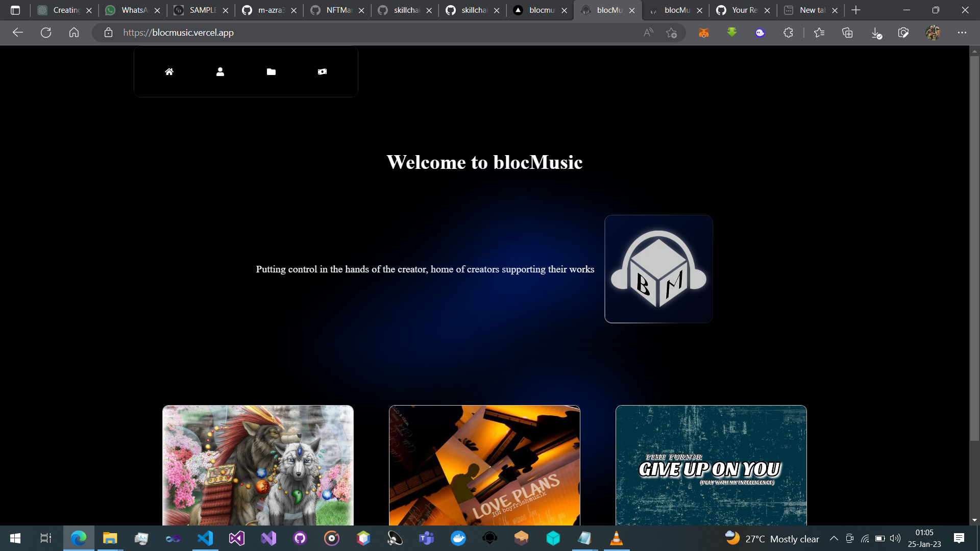Click the page vertical scrollbar
The width and height of the screenshot is (980, 551).
974,248
